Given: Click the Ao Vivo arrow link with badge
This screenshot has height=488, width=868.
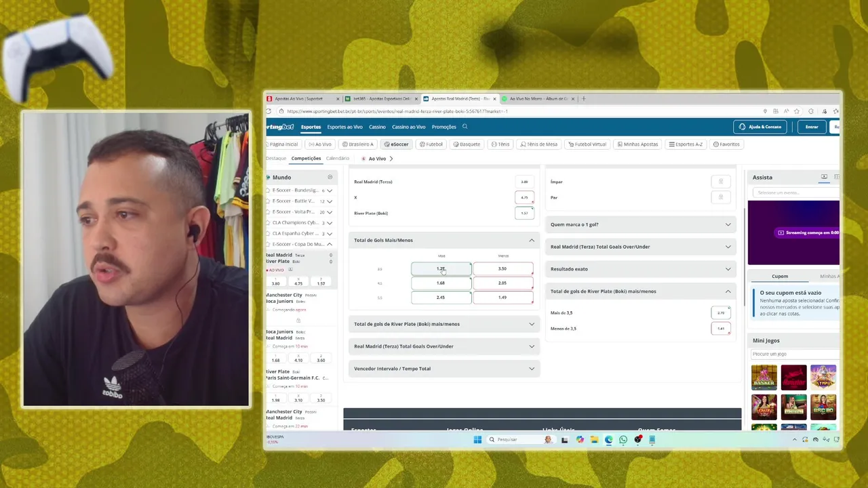Looking at the screenshot, I should pos(377,159).
